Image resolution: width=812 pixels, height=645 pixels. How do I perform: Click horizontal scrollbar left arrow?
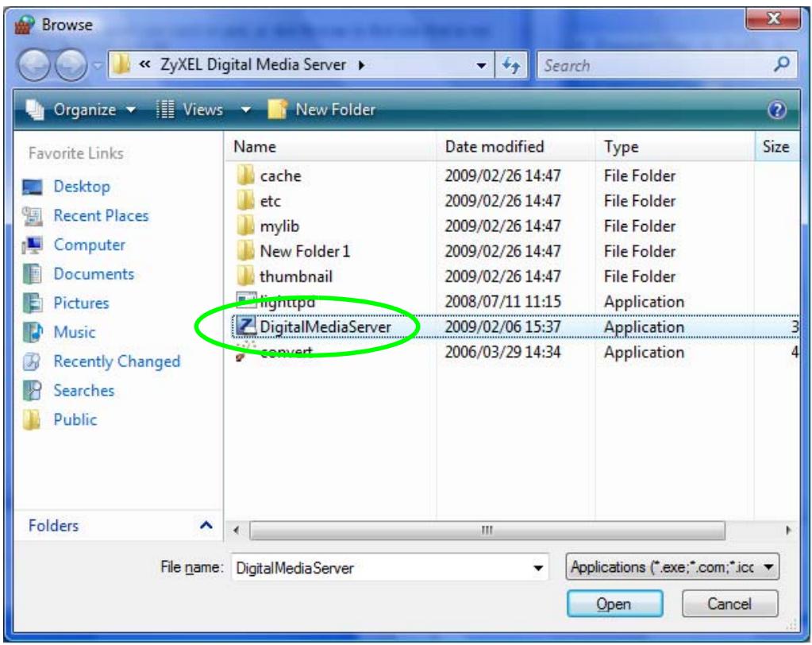pos(237,530)
